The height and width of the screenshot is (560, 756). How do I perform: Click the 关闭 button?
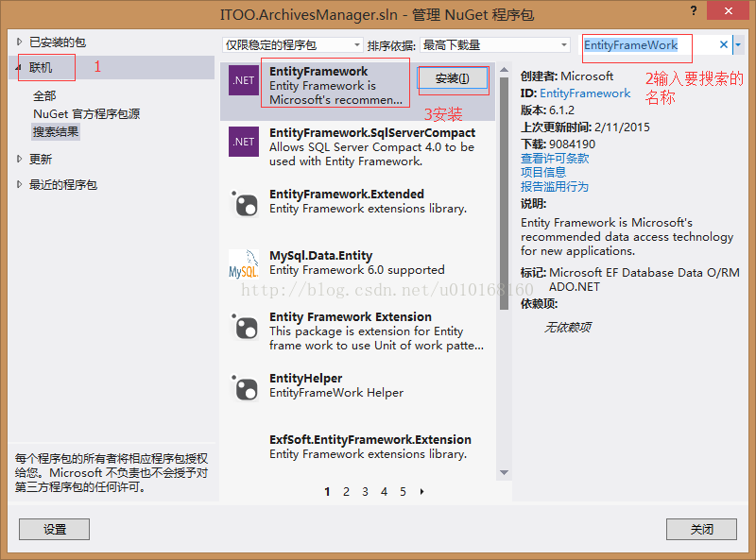[701, 529]
